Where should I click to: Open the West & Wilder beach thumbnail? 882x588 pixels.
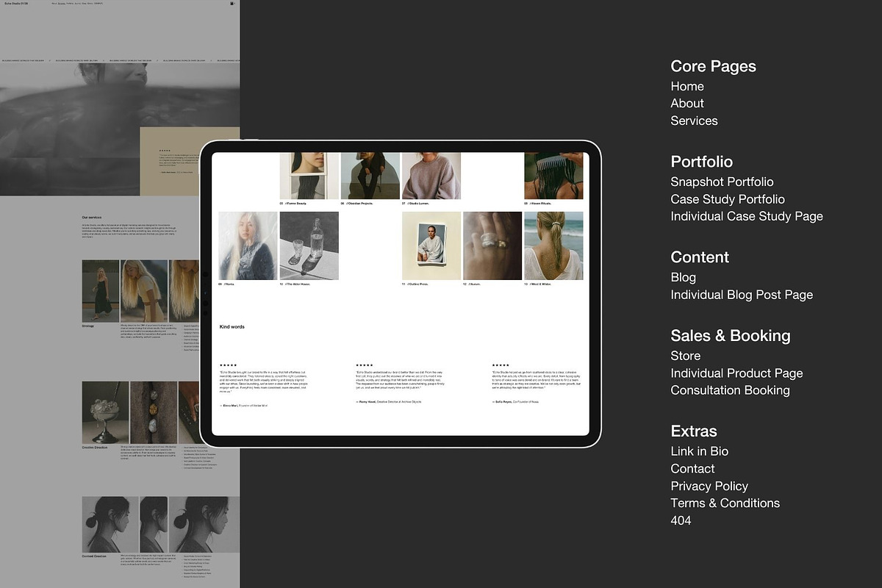tap(553, 245)
